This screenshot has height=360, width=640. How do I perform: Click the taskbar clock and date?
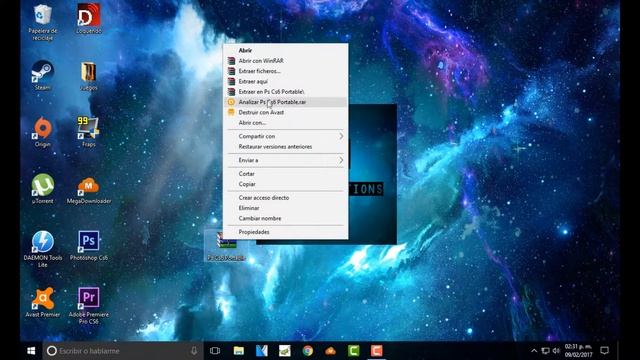click(578, 351)
